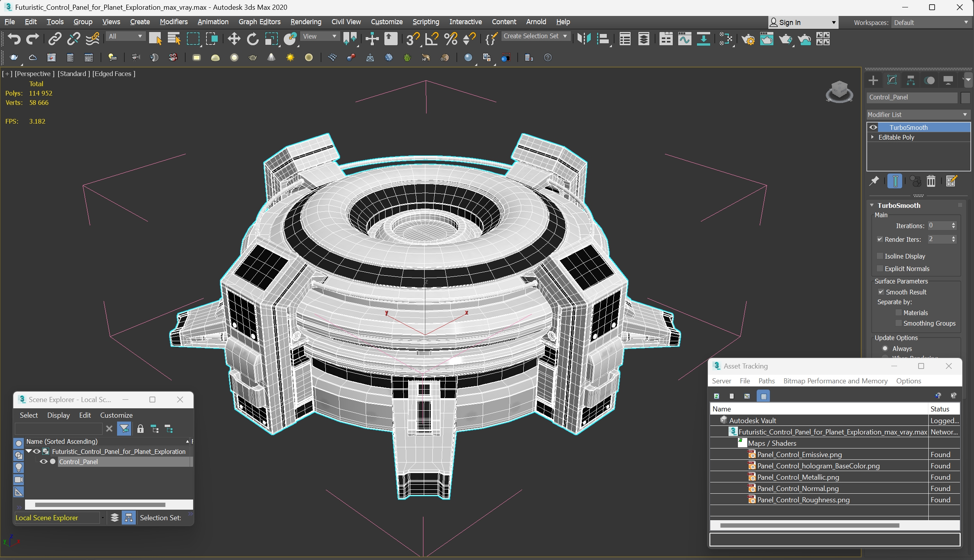Open the selection filter All dropdown
Viewport: 974px width, 560px height.
pos(126,36)
